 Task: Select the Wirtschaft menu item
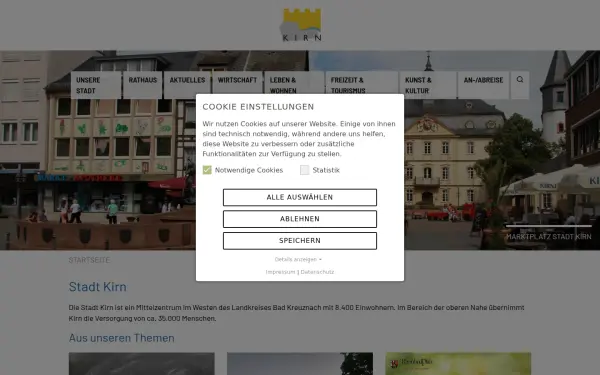point(237,85)
